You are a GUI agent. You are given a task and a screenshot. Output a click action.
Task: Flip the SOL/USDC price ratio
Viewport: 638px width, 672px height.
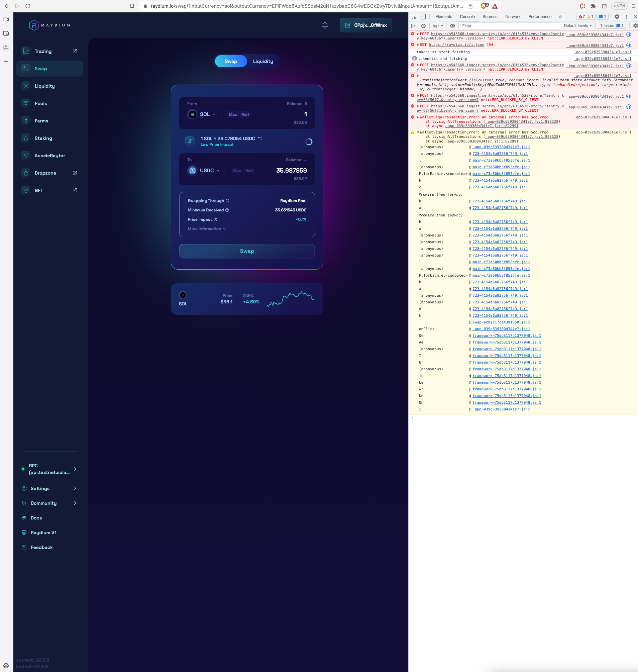pyautogui.click(x=260, y=138)
